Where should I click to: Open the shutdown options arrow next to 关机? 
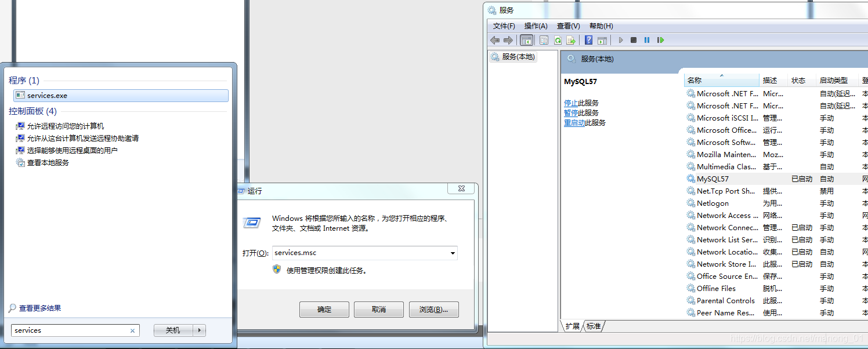[x=200, y=330]
